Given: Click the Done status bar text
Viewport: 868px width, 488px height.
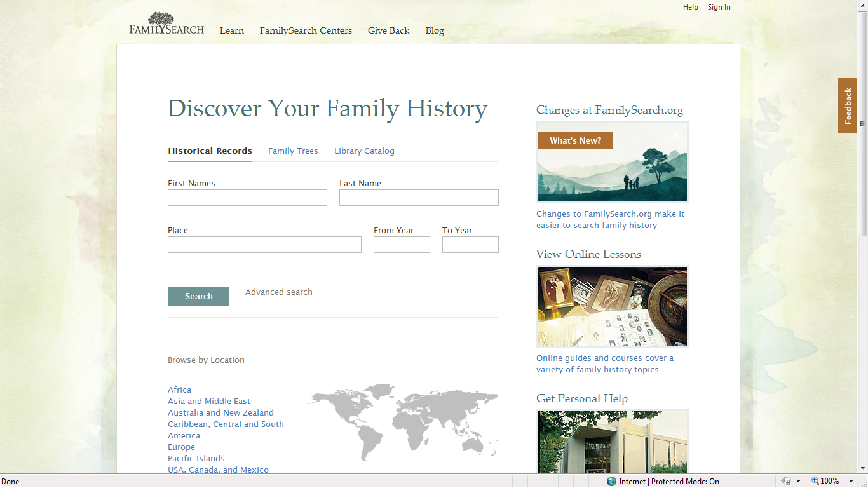Looking at the screenshot, I should pos(11,482).
